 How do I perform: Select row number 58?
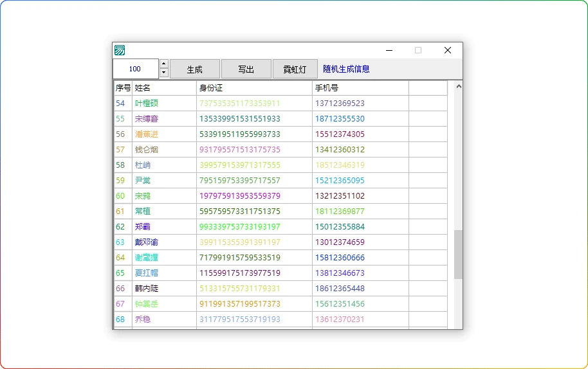pos(123,165)
